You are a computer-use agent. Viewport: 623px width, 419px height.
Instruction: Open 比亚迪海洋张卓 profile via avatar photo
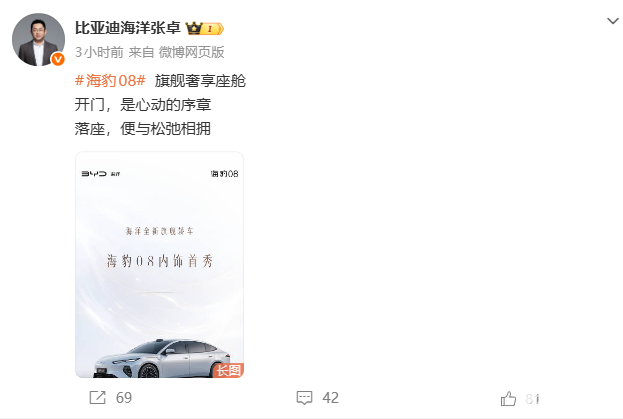coord(39,39)
